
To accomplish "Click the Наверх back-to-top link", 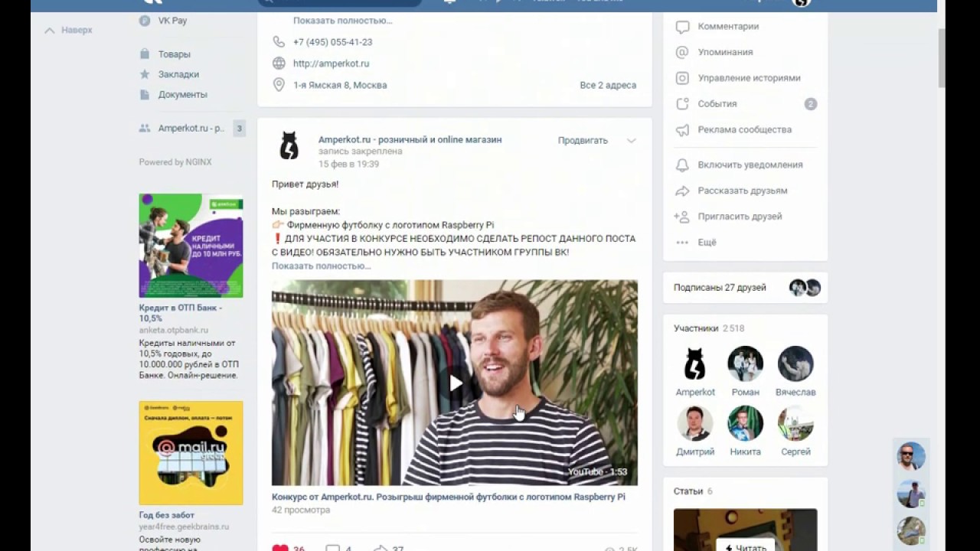I will pyautogui.click(x=68, y=30).
